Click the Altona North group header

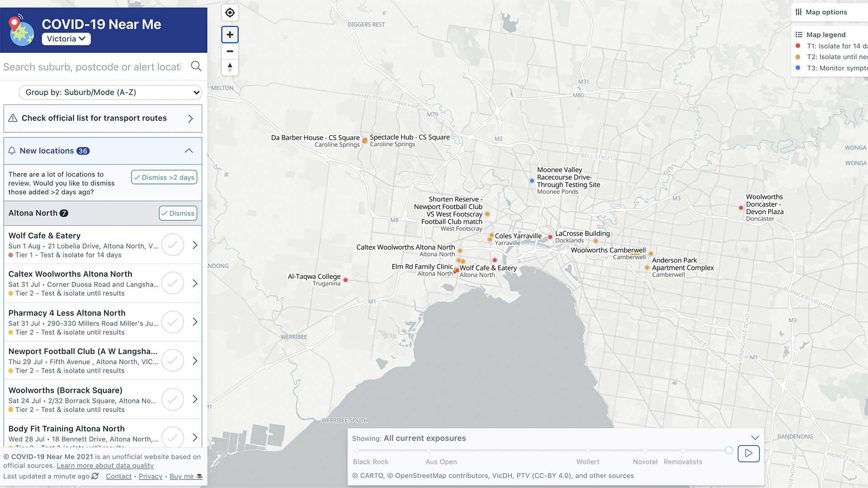tap(103, 213)
